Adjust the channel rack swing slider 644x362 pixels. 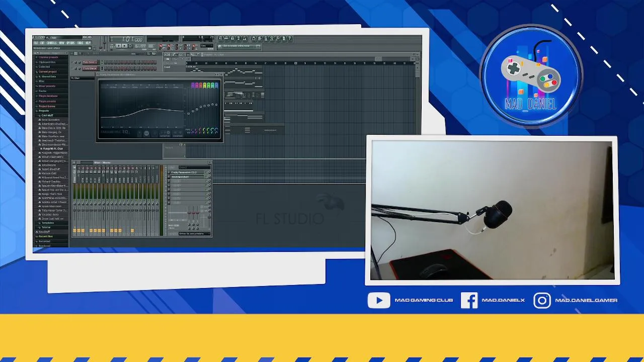click(140, 54)
